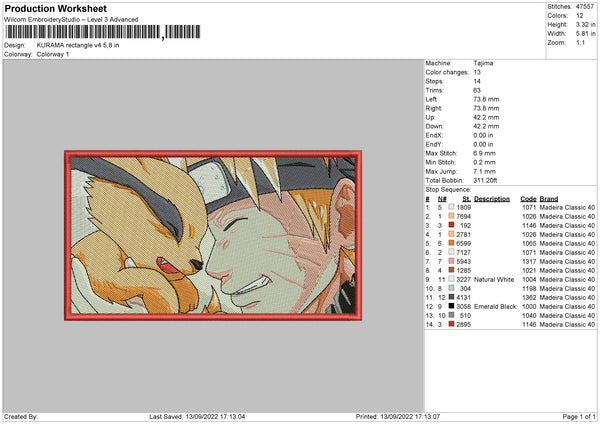The image size is (600, 424).
Task: Click the "Color changes:" label
Action: coord(447,72)
